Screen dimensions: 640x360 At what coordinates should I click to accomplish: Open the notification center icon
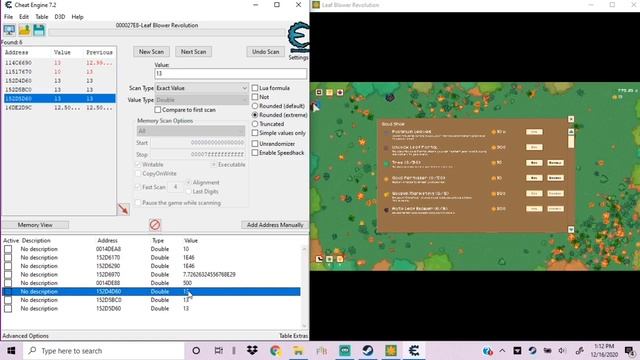pyautogui.click(x=629, y=351)
